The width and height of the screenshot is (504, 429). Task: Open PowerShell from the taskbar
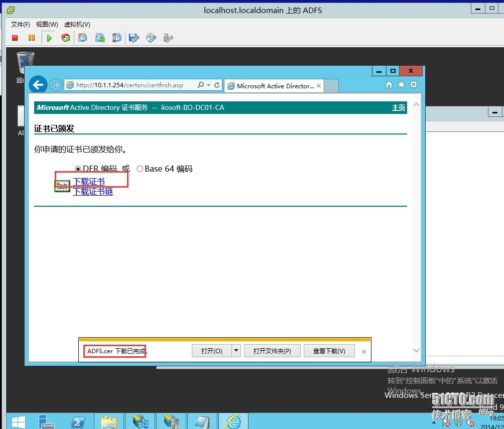78,422
